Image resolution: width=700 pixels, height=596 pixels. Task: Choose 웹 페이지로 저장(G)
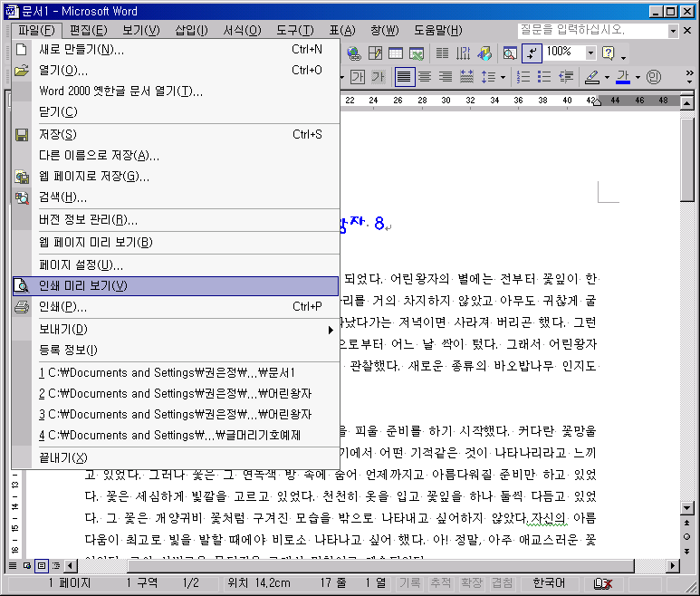tap(177, 177)
